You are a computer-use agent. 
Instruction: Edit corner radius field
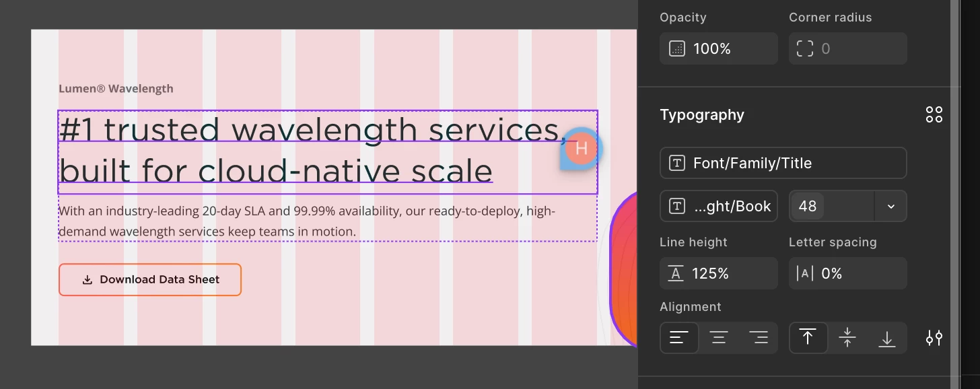coord(848,48)
